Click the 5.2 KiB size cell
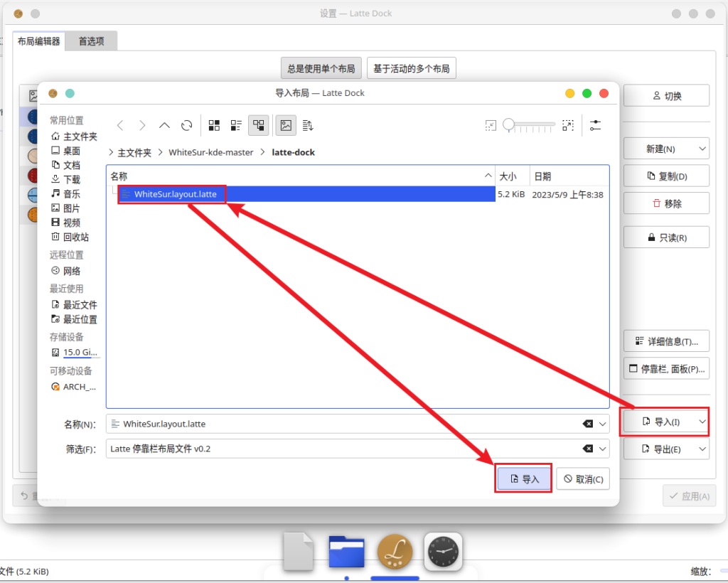The image size is (728, 583). tap(511, 195)
